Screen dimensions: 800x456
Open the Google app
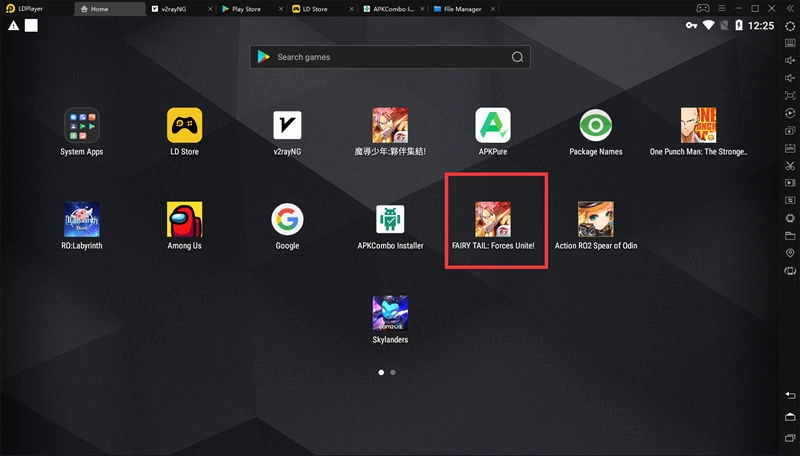(288, 219)
